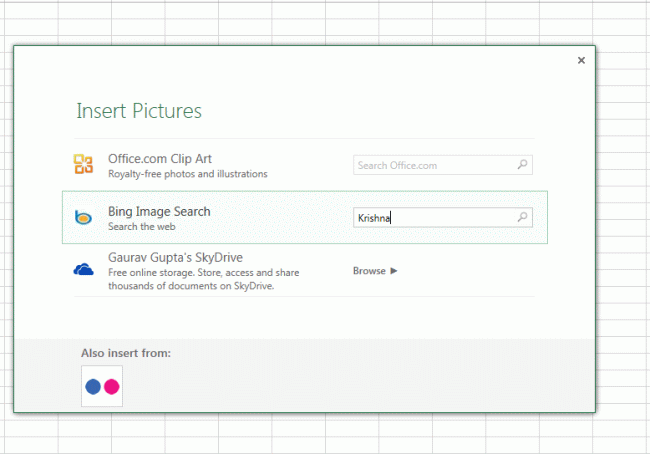Screen dimensions: 650x454
Task: Select the Flickr icon under Also insert from
Action: pyautogui.click(x=102, y=386)
